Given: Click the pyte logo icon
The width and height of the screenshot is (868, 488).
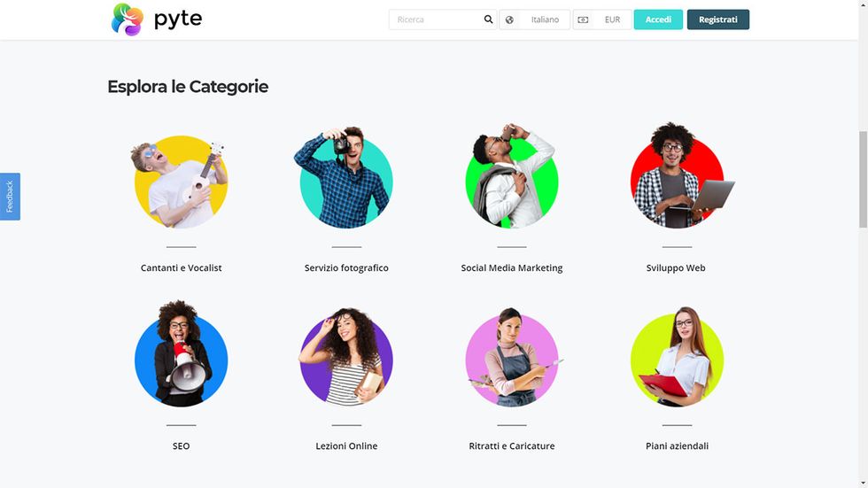Looking at the screenshot, I should [x=128, y=19].
